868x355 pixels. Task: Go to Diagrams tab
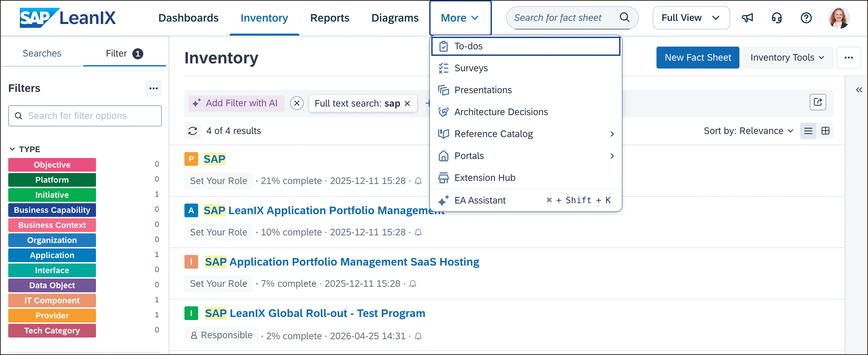point(395,18)
